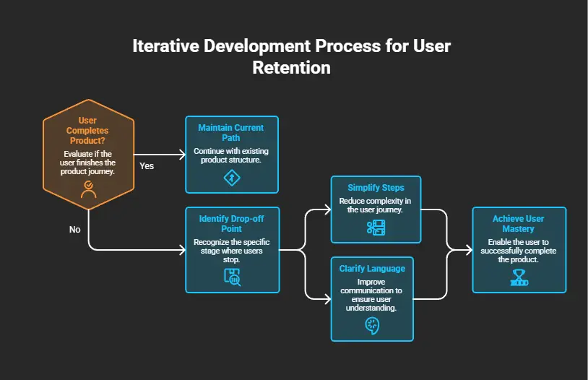588x380 pixels.
Task: Click 'Recognize the specific stage where users stop.' text
Action: pos(231,251)
